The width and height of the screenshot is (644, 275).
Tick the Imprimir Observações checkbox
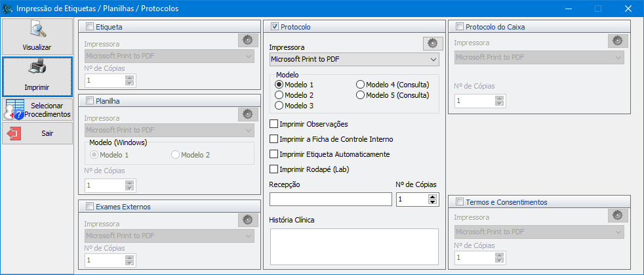click(x=274, y=124)
